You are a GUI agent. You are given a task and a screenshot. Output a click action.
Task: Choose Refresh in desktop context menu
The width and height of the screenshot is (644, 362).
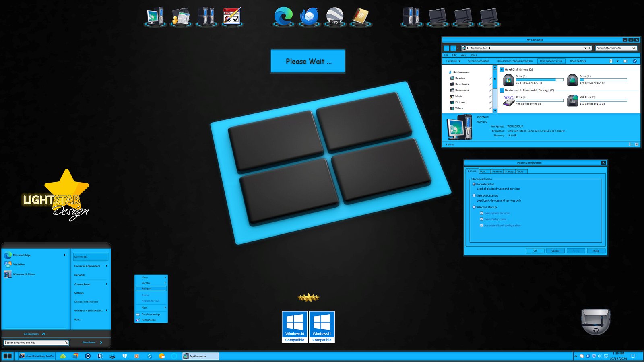pos(151,288)
